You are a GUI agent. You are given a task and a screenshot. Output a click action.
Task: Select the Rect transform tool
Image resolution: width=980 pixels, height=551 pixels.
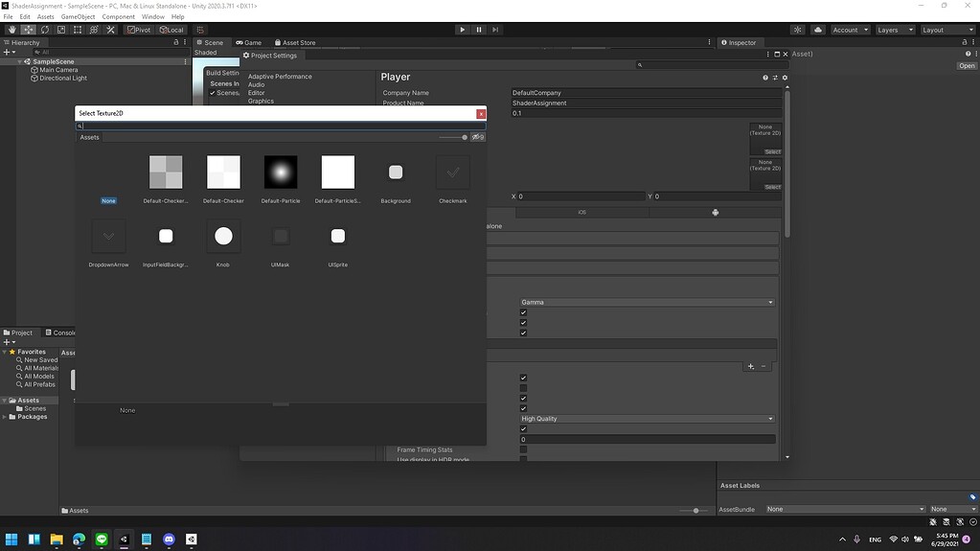[78, 30]
